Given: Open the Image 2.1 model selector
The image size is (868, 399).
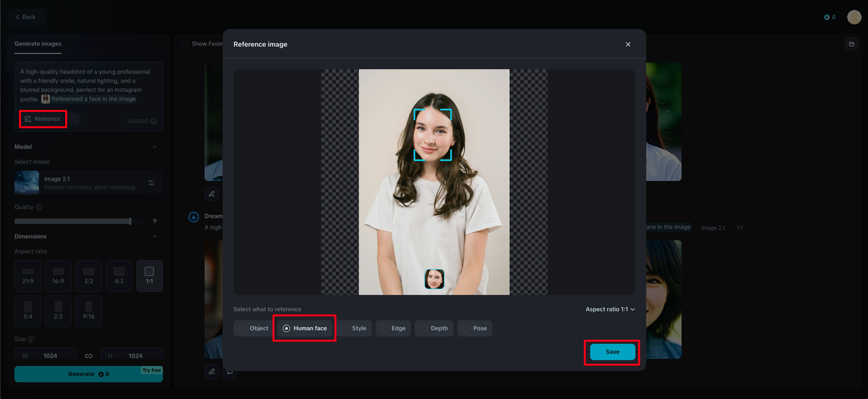Looking at the screenshot, I should tap(88, 183).
